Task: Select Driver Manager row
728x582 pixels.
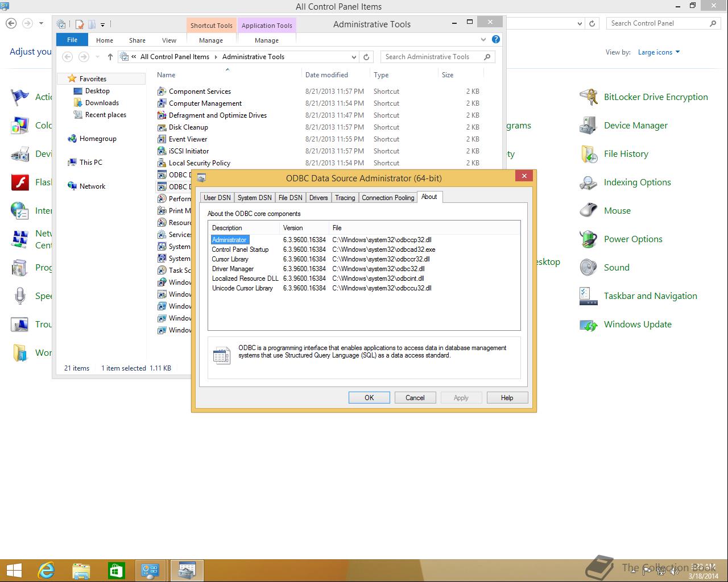Action: 364,269
